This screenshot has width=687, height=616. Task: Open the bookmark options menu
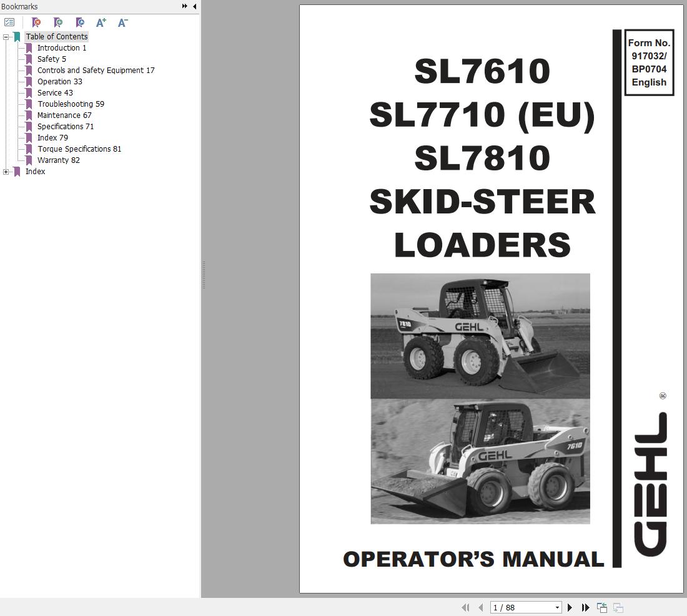[x=9, y=22]
